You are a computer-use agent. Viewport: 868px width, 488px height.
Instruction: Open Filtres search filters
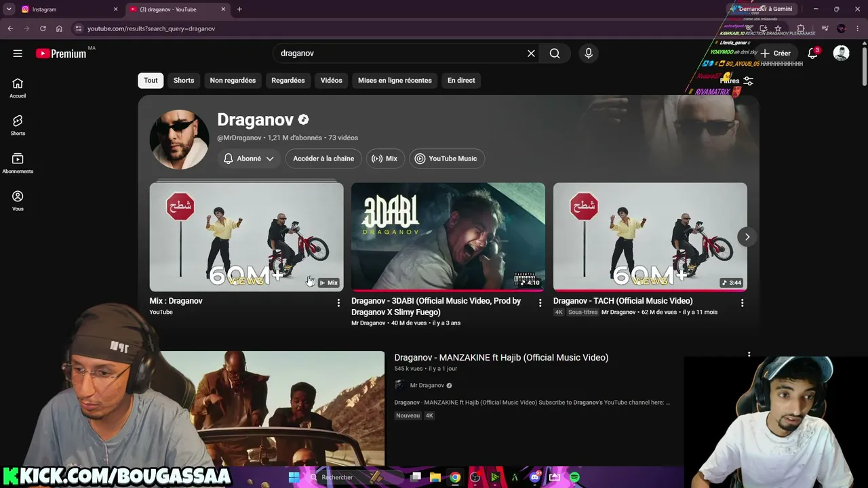coord(738,81)
